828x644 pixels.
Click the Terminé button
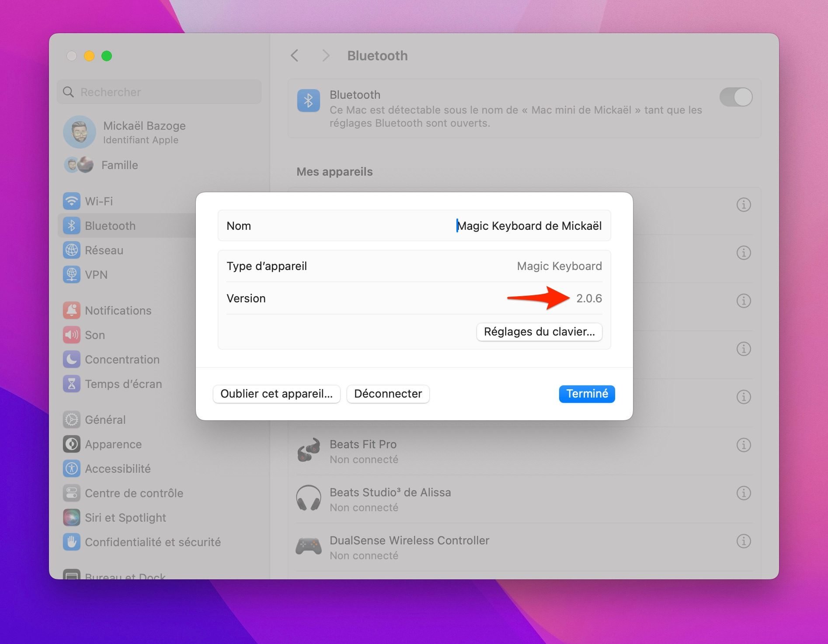tap(587, 394)
